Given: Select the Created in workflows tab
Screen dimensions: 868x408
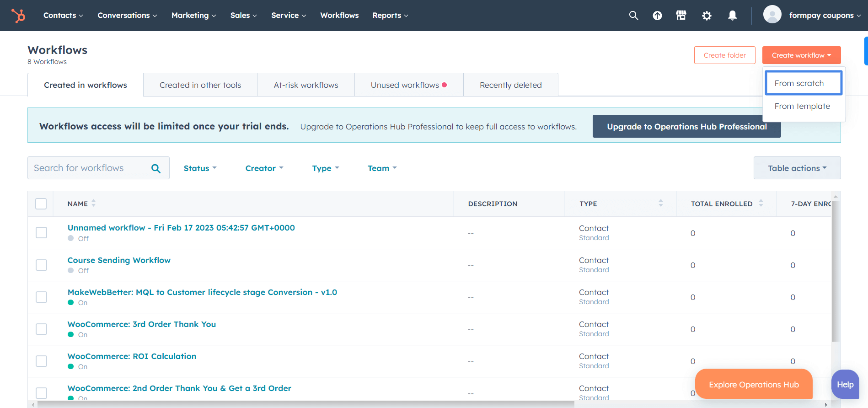Looking at the screenshot, I should (86, 85).
